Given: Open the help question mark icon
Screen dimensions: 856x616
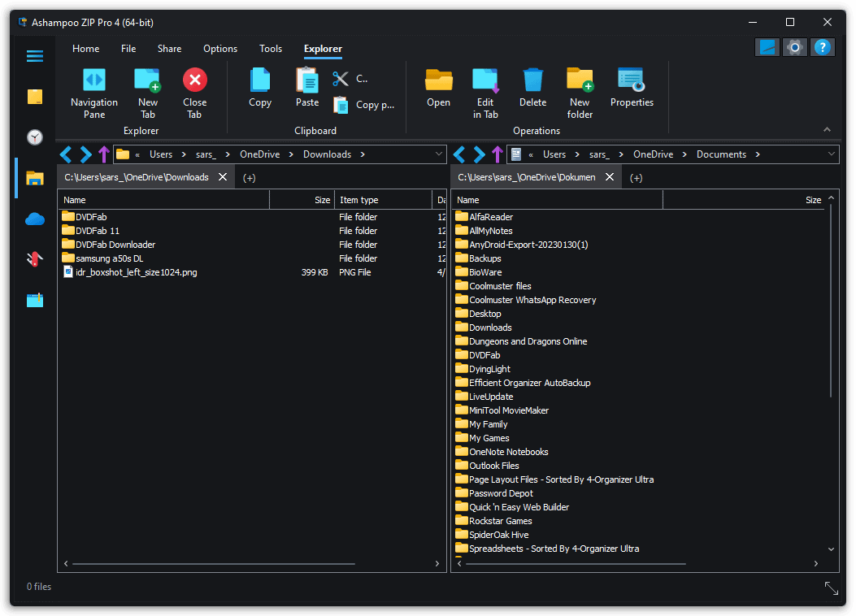Looking at the screenshot, I should [x=822, y=47].
